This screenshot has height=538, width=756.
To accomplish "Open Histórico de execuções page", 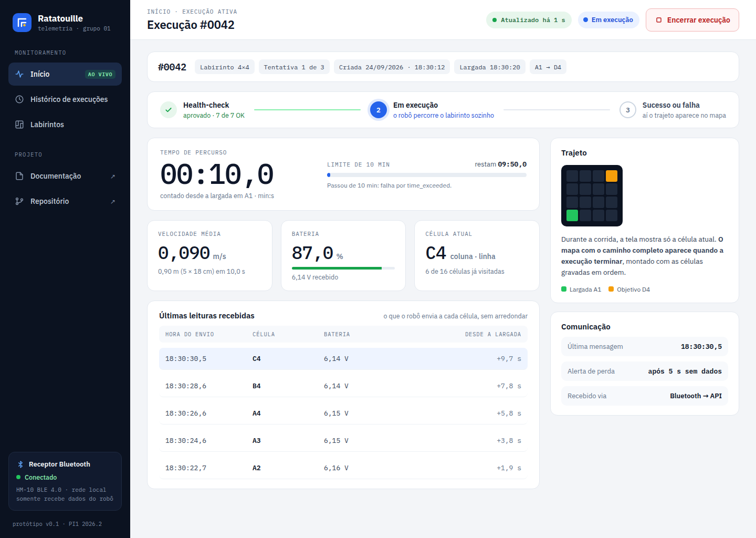I will coord(65,99).
